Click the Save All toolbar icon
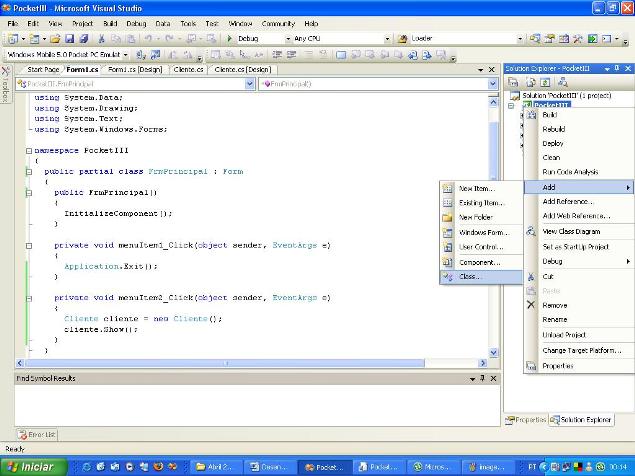 [84, 39]
